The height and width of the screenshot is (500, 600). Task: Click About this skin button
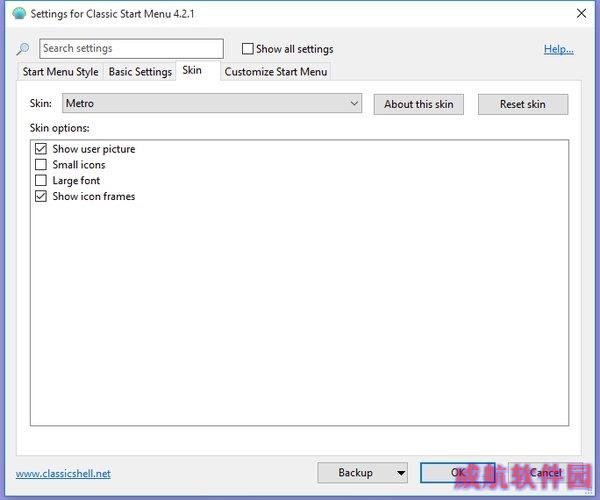click(419, 104)
